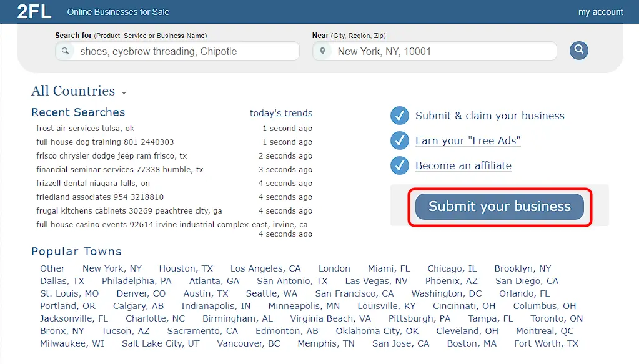The image size is (639, 364).
Task: Open Earn your "Free Ads" link
Action: coord(468,140)
